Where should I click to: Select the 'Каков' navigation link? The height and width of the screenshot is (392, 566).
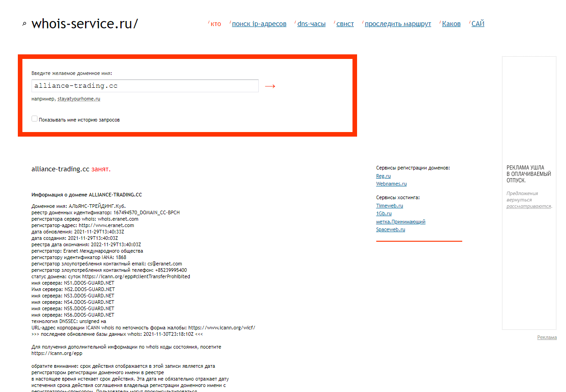[x=451, y=24]
